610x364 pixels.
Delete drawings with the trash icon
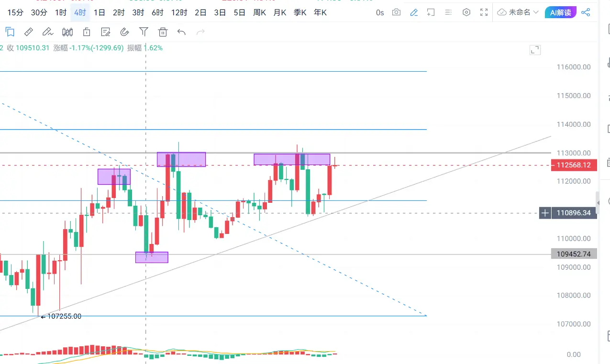(163, 32)
